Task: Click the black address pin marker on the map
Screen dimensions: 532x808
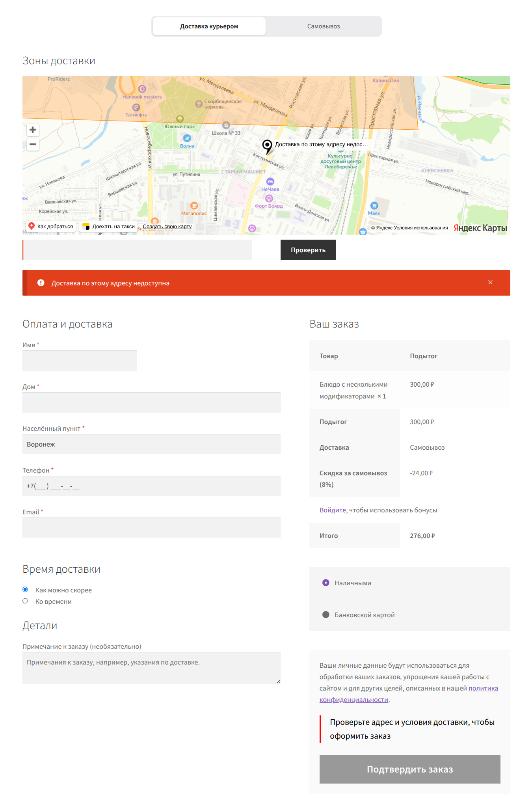Action: (267, 146)
